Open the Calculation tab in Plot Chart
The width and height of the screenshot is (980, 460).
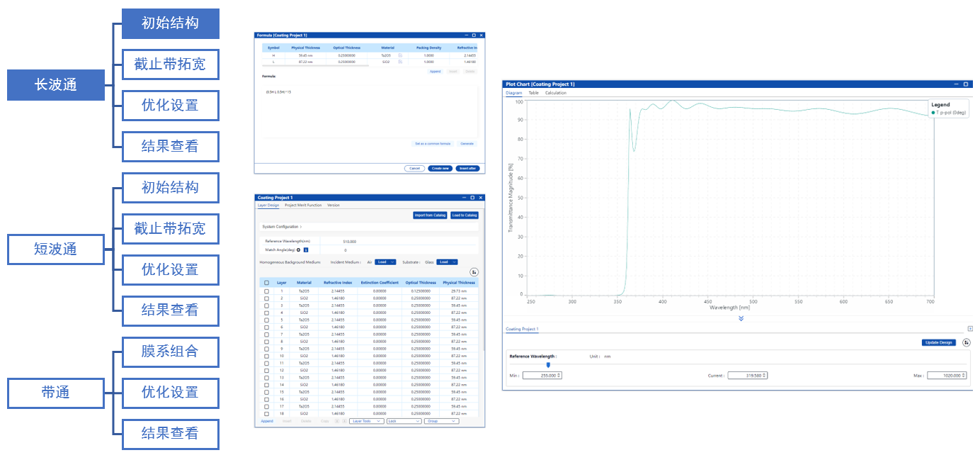pos(555,93)
